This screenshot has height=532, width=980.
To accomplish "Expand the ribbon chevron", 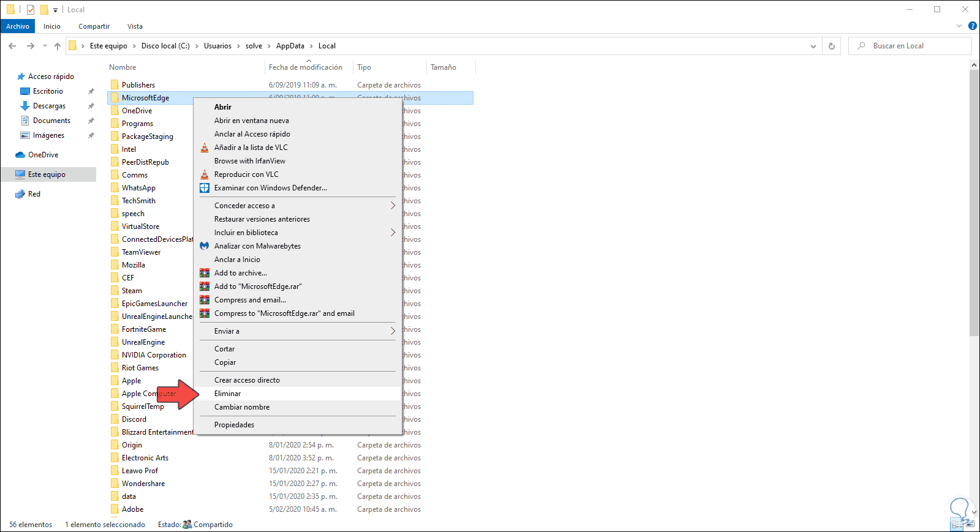I will (959, 26).
